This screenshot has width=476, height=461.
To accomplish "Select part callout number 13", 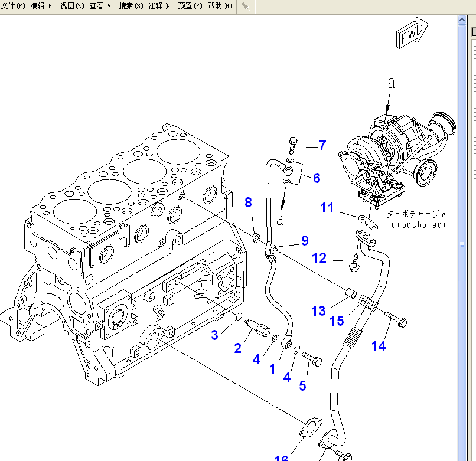I will 318,310.
